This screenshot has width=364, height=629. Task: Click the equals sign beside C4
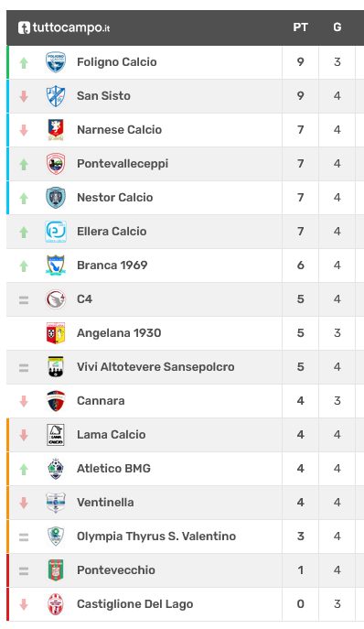24,299
